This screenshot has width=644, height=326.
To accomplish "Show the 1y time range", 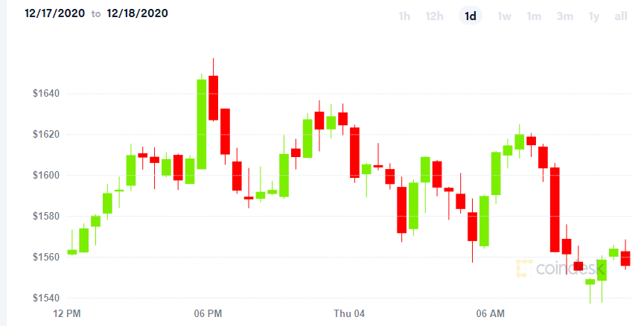I will click(594, 16).
